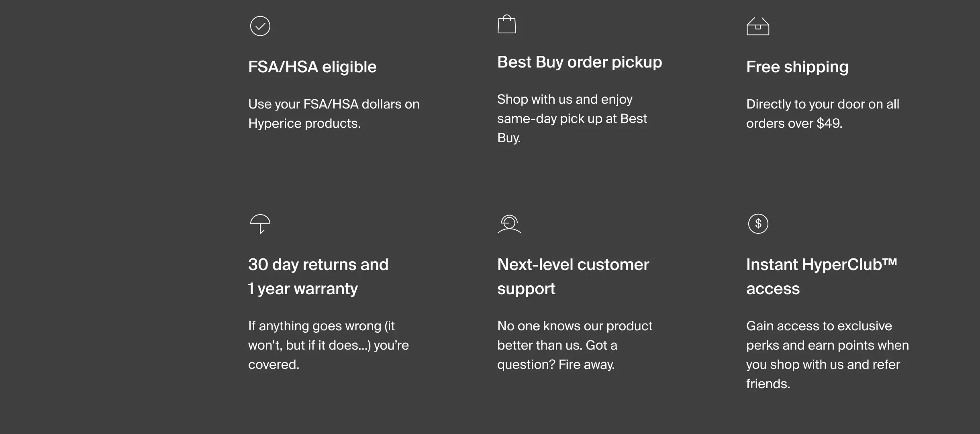Click the umbrella warranty icon
The width and height of the screenshot is (980, 434).
click(260, 223)
